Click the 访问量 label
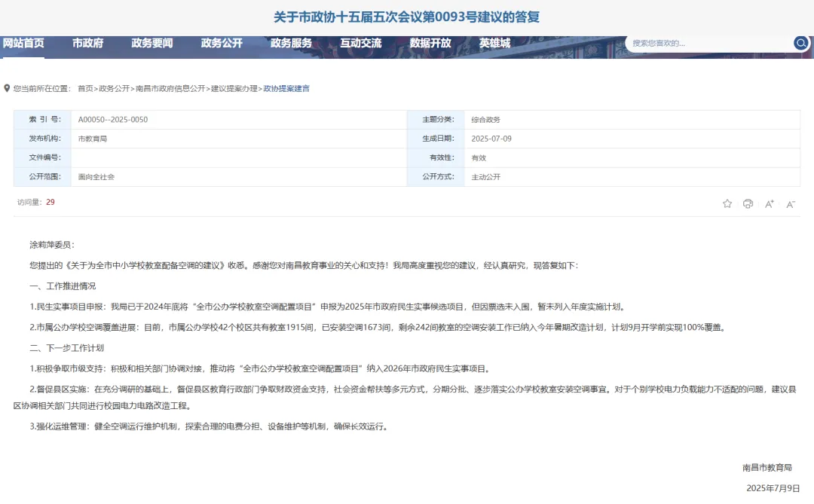 pyautogui.click(x=29, y=203)
